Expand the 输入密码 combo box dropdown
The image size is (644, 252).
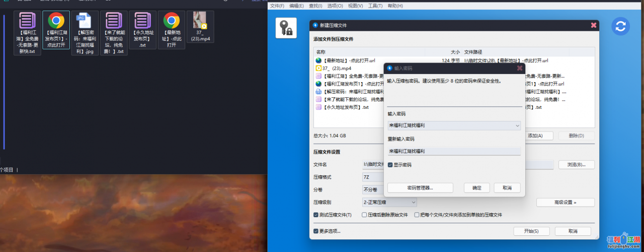(x=517, y=125)
